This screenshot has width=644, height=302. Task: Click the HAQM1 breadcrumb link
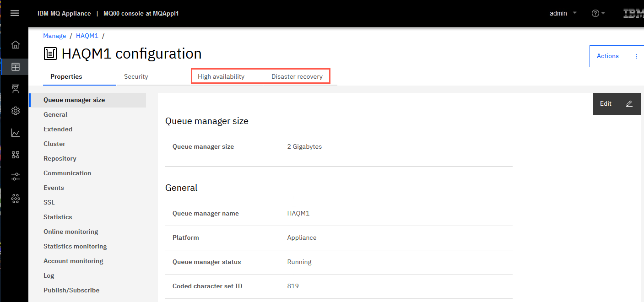coord(87,36)
